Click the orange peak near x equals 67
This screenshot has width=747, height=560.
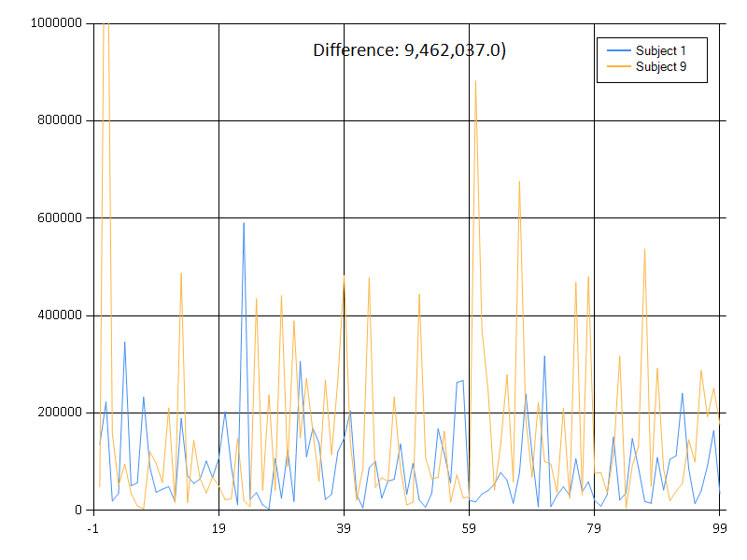(x=521, y=182)
